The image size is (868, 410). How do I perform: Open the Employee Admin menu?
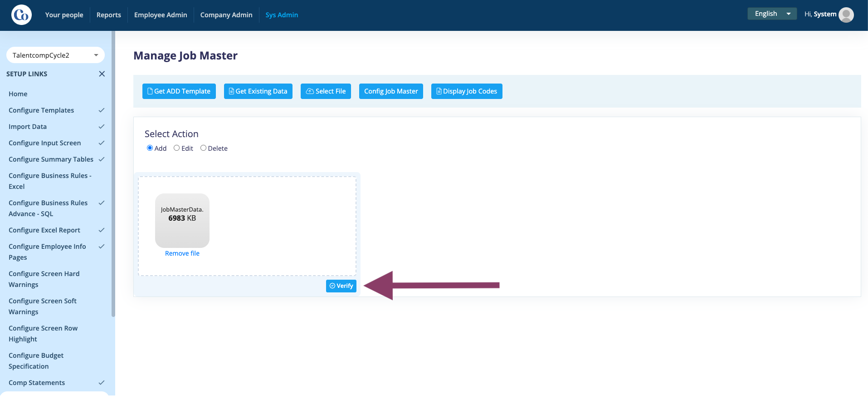161,15
